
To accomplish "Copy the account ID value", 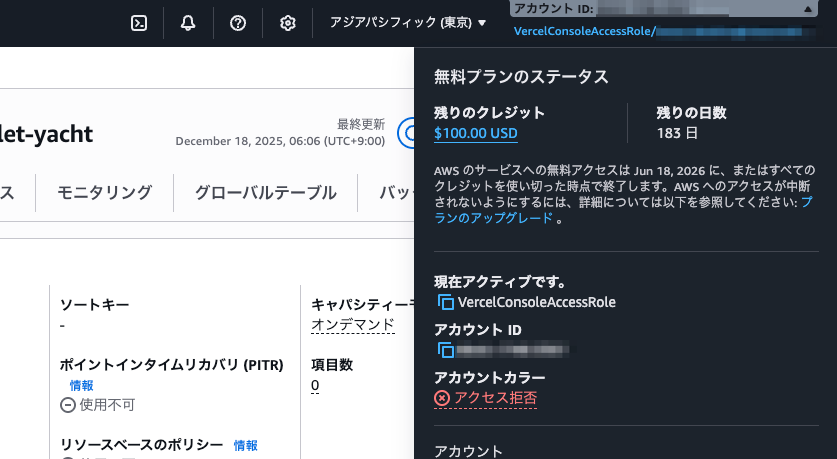I will 446,350.
